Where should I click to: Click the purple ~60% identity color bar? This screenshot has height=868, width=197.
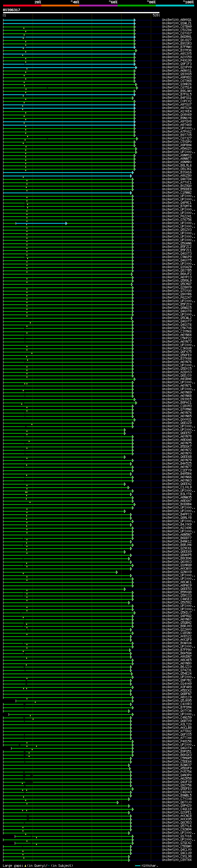(98, 6)
